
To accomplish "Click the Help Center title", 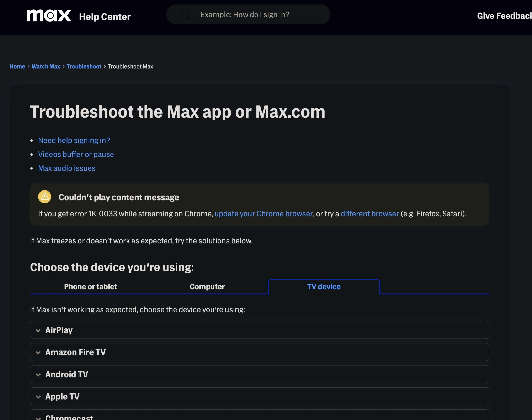I will (x=105, y=17).
